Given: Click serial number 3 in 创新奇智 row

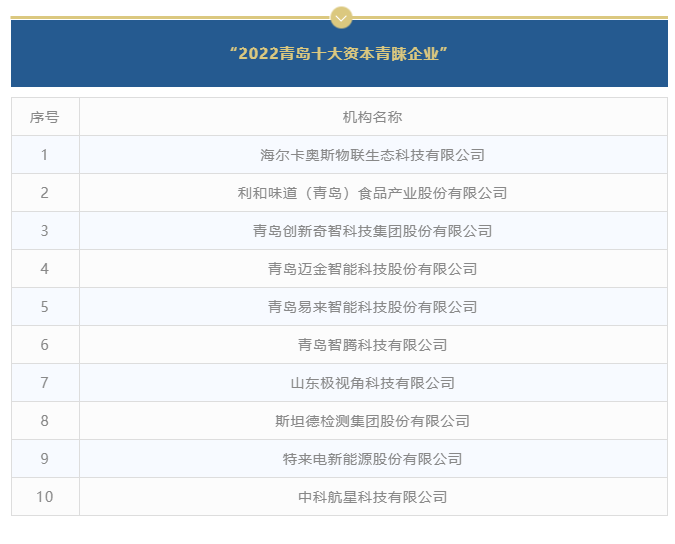Looking at the screenshot, I should [44, 231].
